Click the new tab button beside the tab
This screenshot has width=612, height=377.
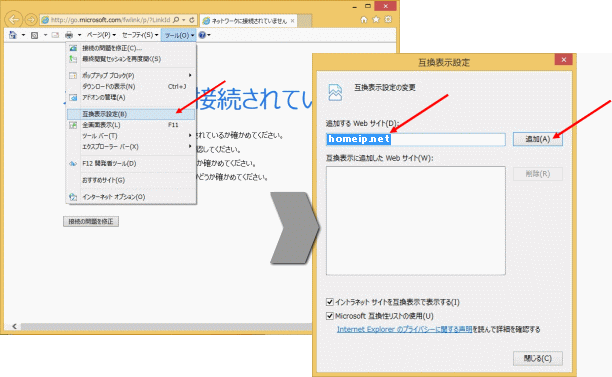coord(305,20)
